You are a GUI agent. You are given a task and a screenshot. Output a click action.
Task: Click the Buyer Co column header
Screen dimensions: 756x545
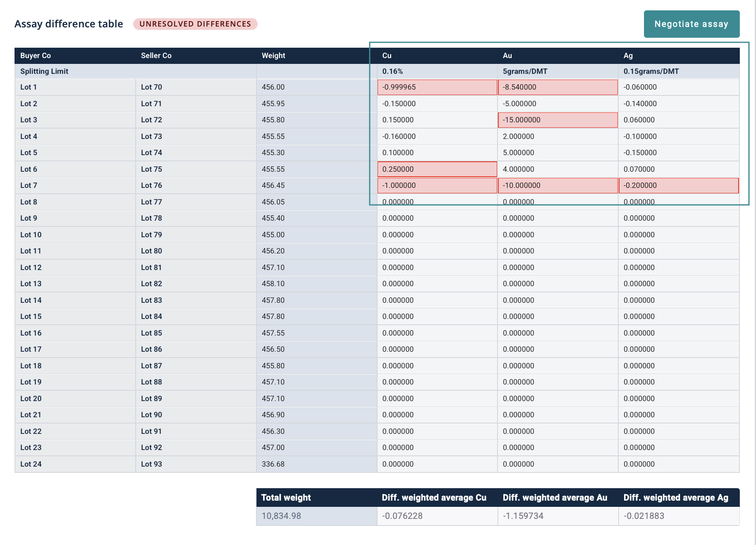36,56
